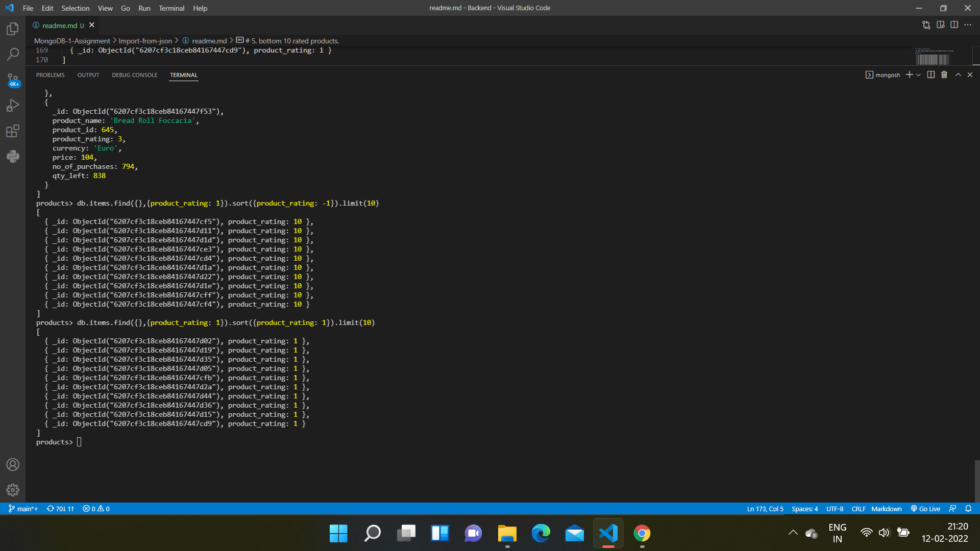Screen dimensions: 980x551
Task: Expand the Import-from-json breadcrumb
Action: click(145, 41)
